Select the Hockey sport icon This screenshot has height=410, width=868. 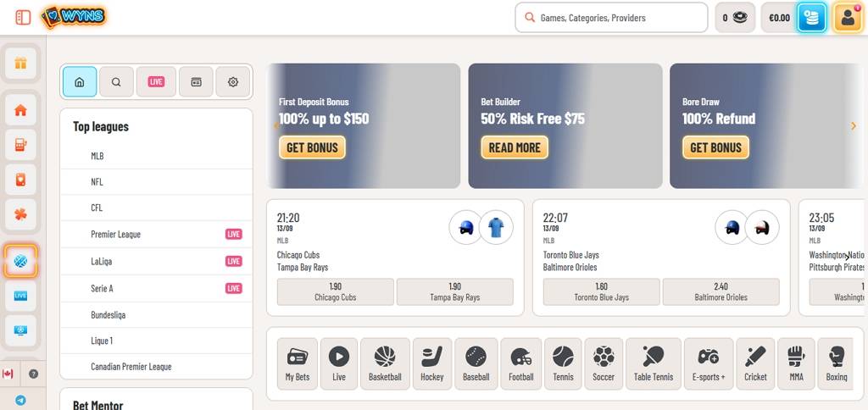(431, 364)
